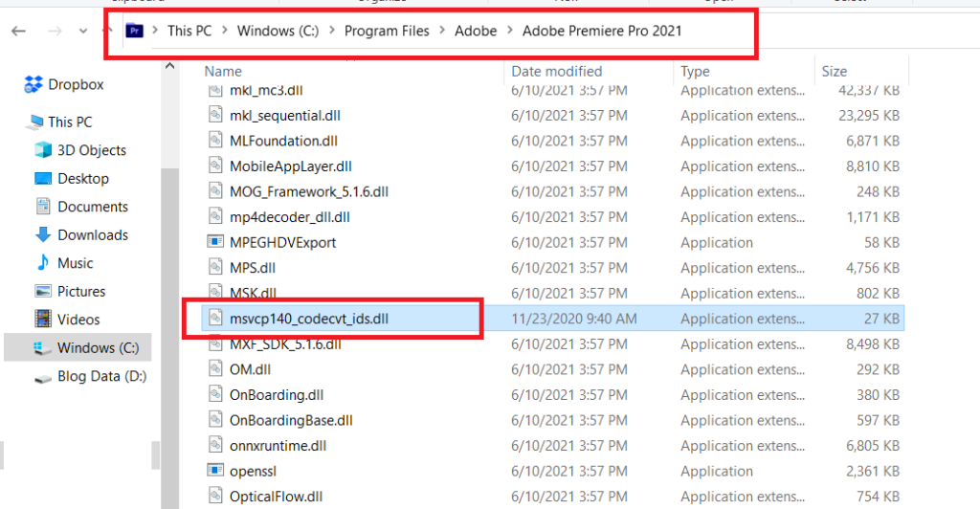The width and height of the screenshot is (980, 509).
Task: Open Desktop folder in sidebar
Action: coord(83,178)
